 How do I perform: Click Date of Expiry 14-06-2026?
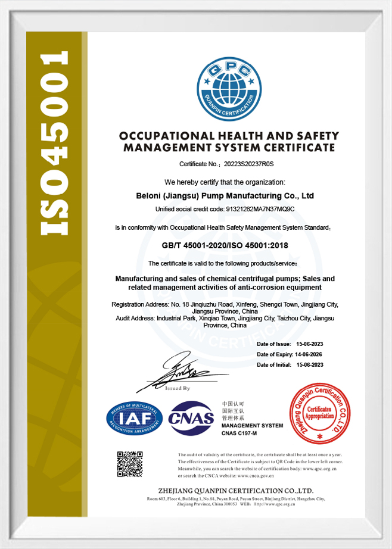290,354
